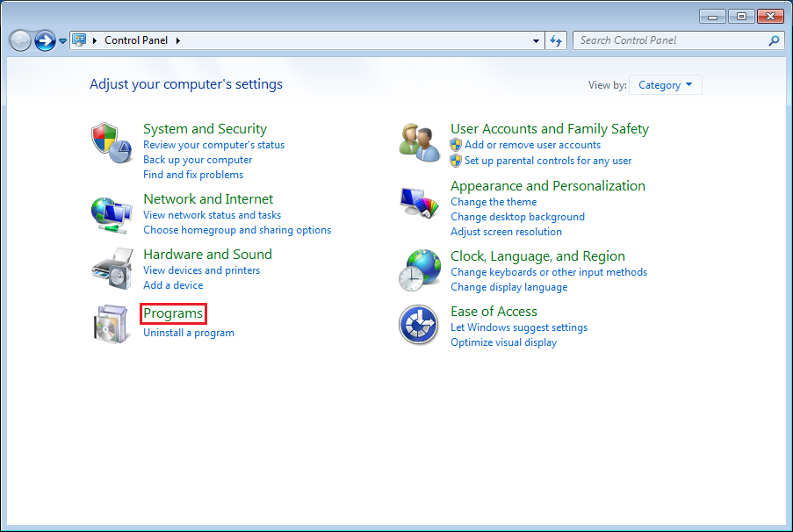Click the Ease of Access icon
793x532 pixels.
coord(418,325)
